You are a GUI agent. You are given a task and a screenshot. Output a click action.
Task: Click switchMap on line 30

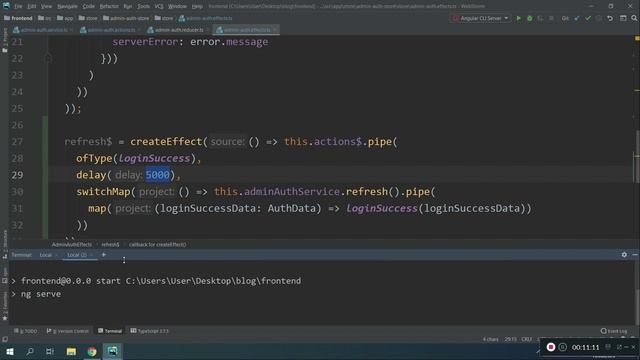(x=103, y=192)
